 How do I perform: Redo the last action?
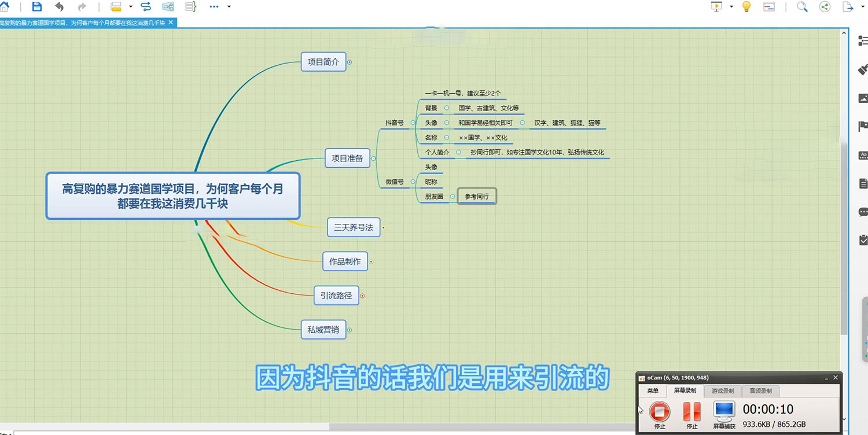[x=83, y=7]
